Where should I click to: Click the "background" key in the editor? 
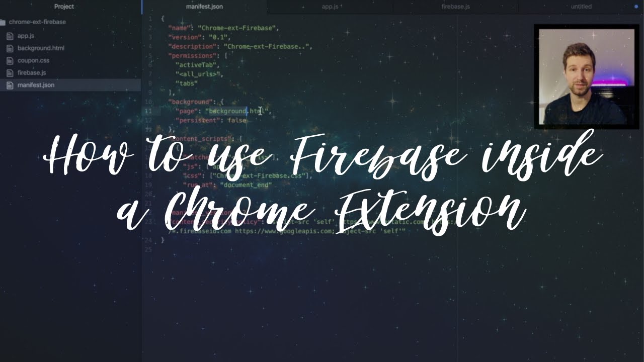coord(189,102)
